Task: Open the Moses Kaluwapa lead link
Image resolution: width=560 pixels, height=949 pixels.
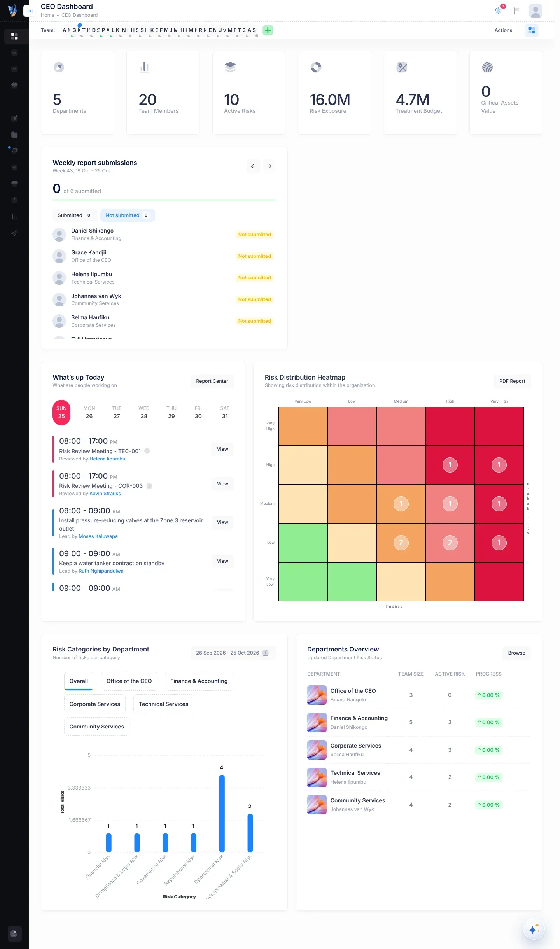Action: 98,536
